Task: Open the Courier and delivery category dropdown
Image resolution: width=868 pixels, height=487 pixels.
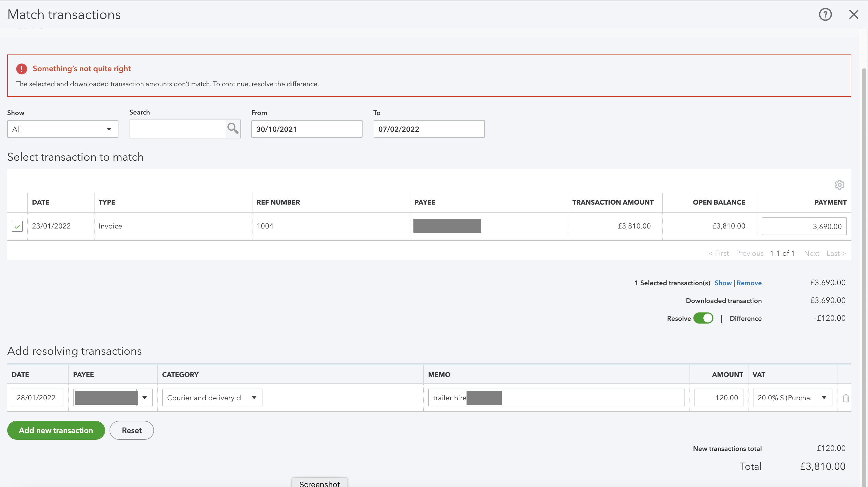Action: click(254, 397)
